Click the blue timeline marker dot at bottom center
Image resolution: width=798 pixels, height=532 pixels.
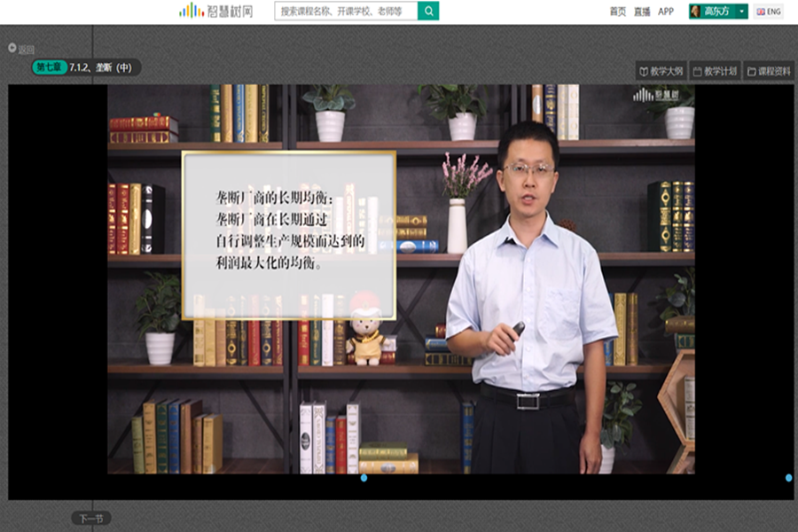pyautogui.click(x=364, y=478)
